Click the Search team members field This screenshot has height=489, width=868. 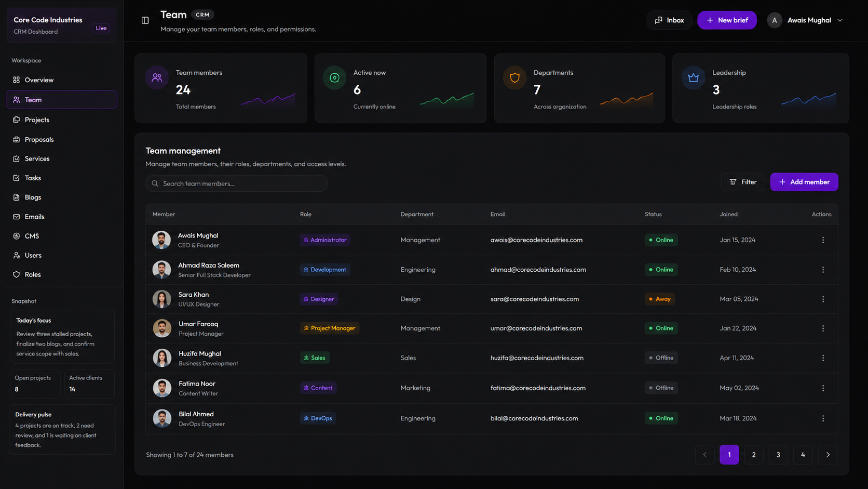coord(236,183)
